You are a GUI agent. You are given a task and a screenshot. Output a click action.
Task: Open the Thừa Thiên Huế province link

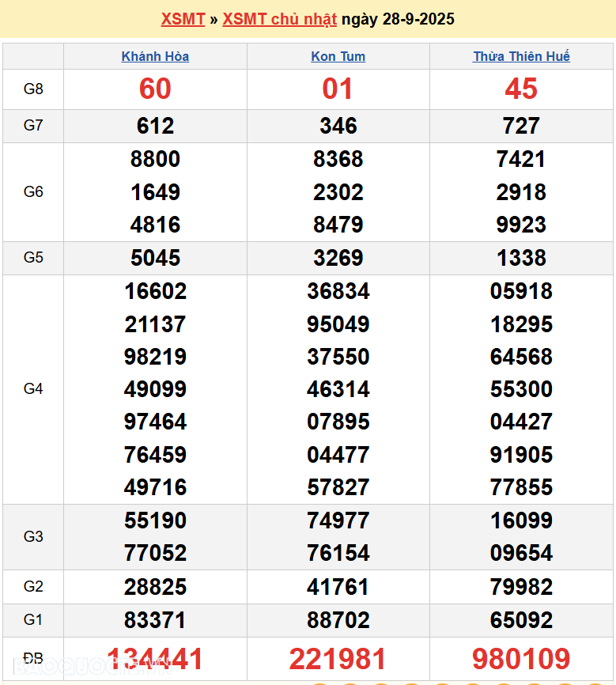coord(521,56)
